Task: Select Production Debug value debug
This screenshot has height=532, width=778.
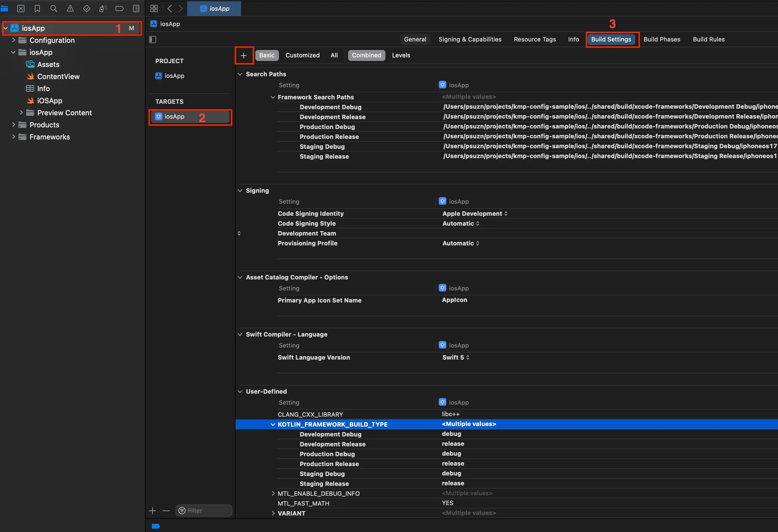Action: tap(451, 454)
